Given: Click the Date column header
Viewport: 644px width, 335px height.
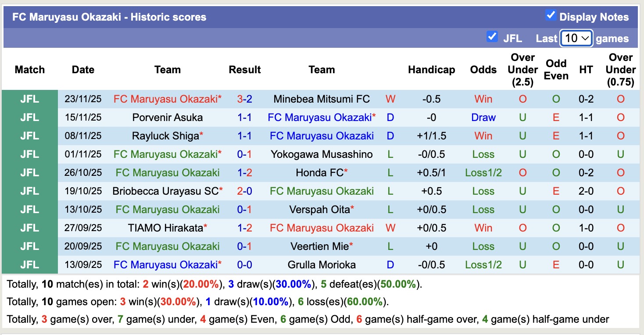Looking at the screenshot, I should tap(83, 70).
